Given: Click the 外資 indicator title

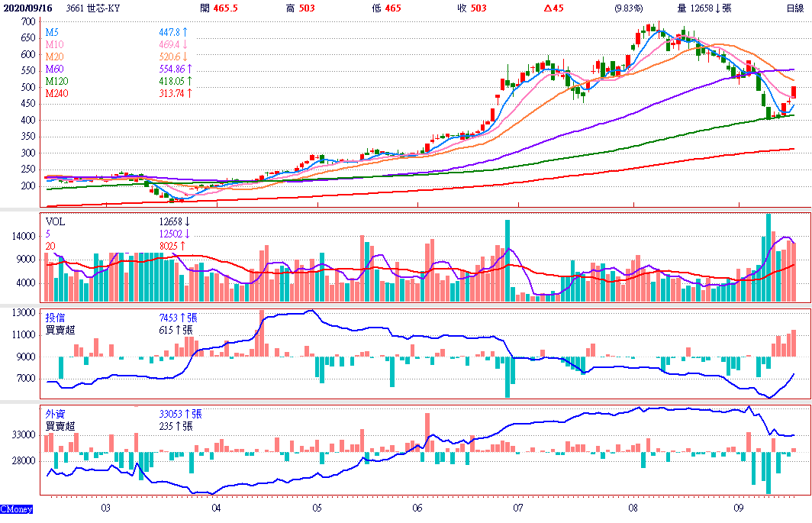Looking at the screenshot, I should click(x=55, y=414).
